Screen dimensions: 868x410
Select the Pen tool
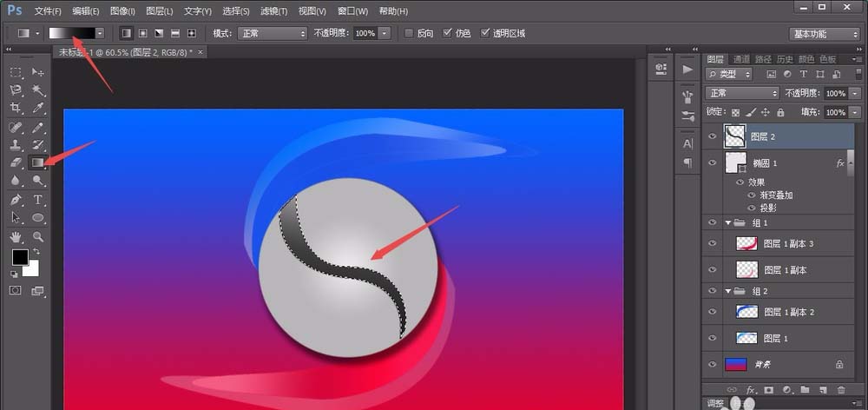click(x=16, y=200)
